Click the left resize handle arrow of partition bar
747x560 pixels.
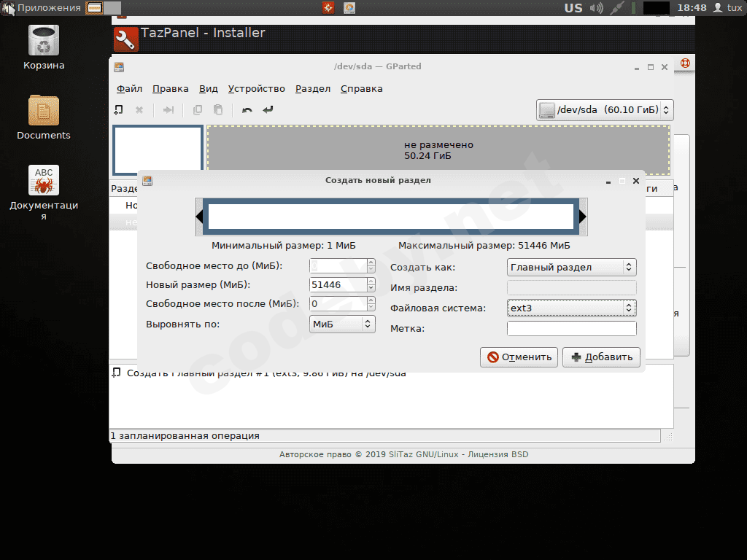pyautogui.click(x=200, y=217)
